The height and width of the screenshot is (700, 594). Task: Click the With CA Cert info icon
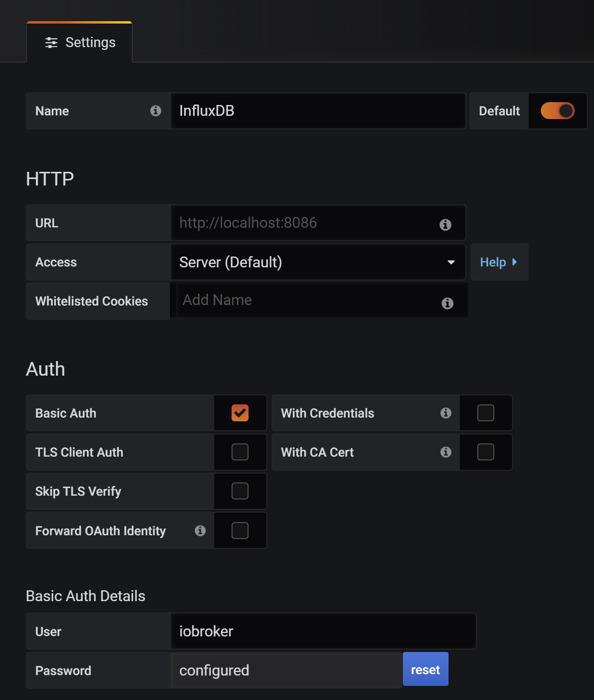pyautogui.click(x=446, y=452)
